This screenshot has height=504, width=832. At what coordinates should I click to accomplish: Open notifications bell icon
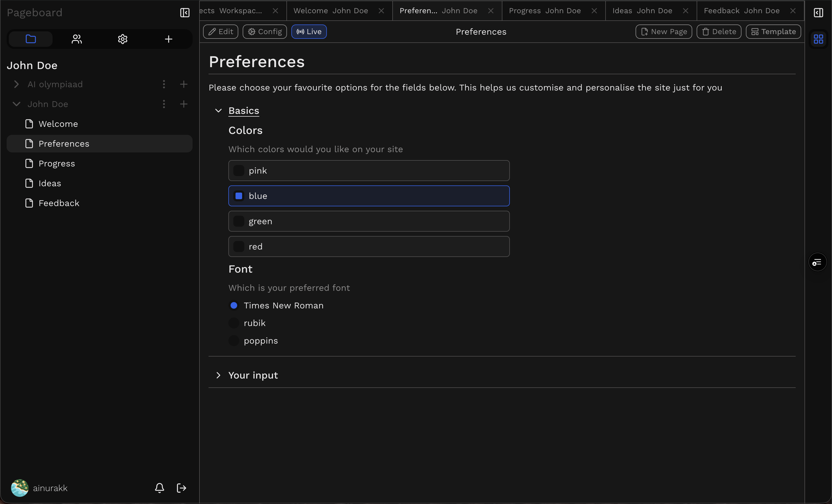coord(159,488)
